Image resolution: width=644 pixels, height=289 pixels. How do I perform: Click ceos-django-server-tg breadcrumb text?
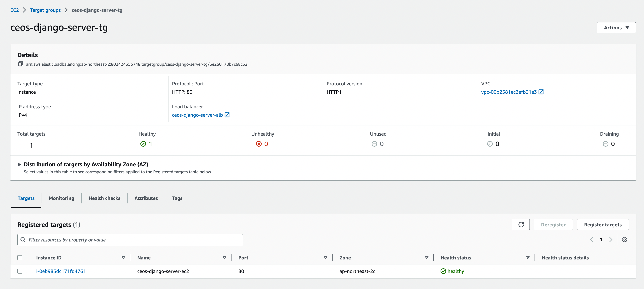coord(97,10)
